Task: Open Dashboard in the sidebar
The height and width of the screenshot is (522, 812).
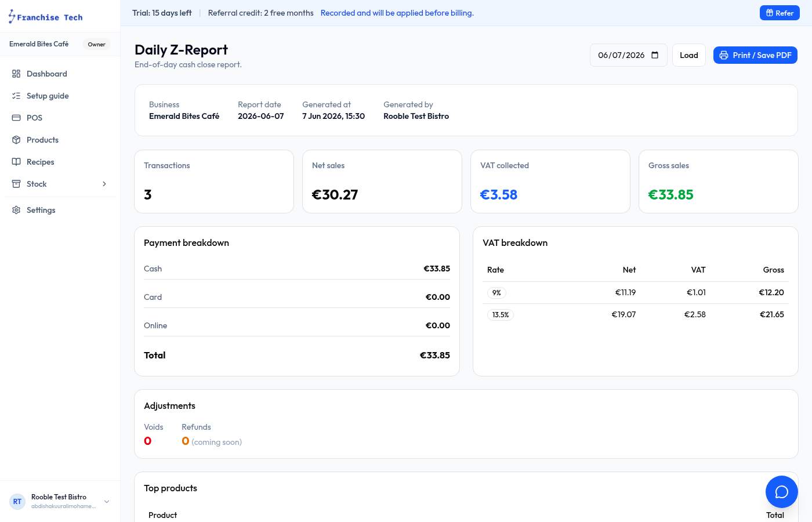Action: tap(60, 74)
